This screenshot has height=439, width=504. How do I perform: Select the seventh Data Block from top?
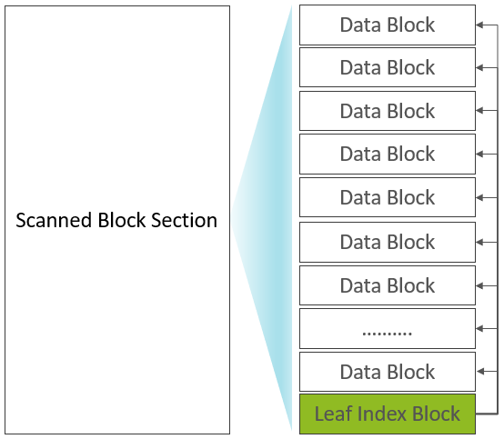(x=388, y=285)
